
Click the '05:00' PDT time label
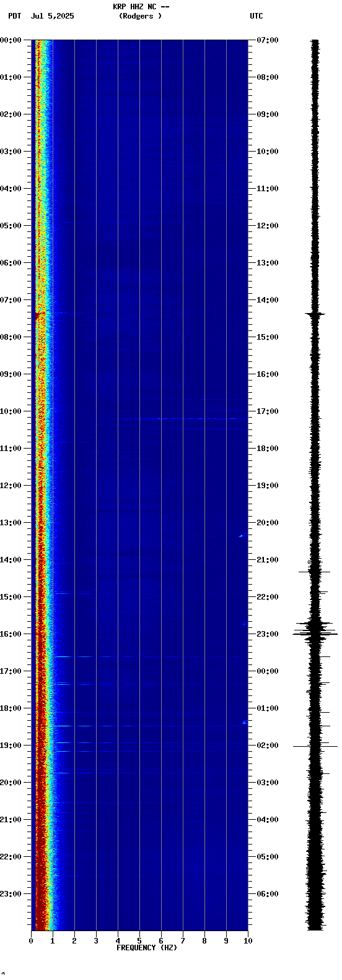click(x=11, y=226)
